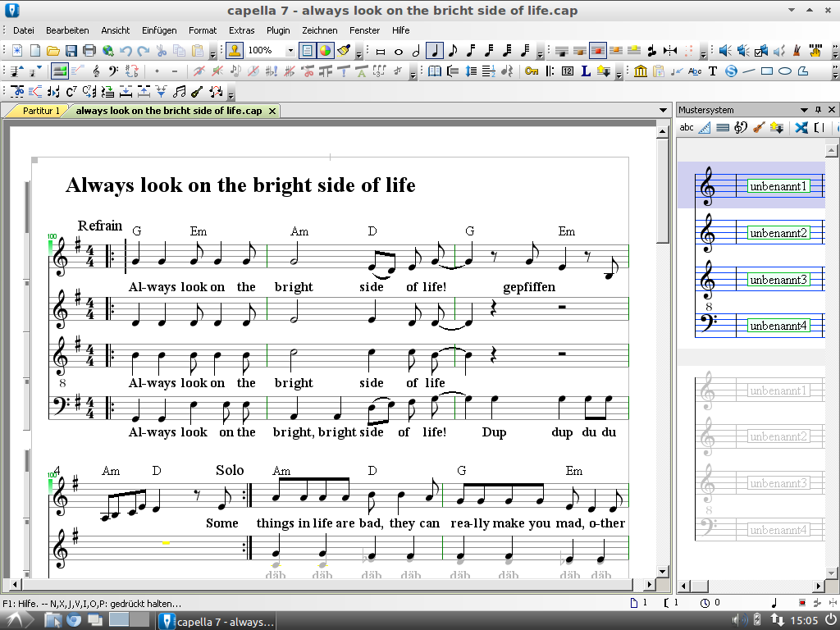
Task: Open the Extras menu
Action: [x=241, y=30]
